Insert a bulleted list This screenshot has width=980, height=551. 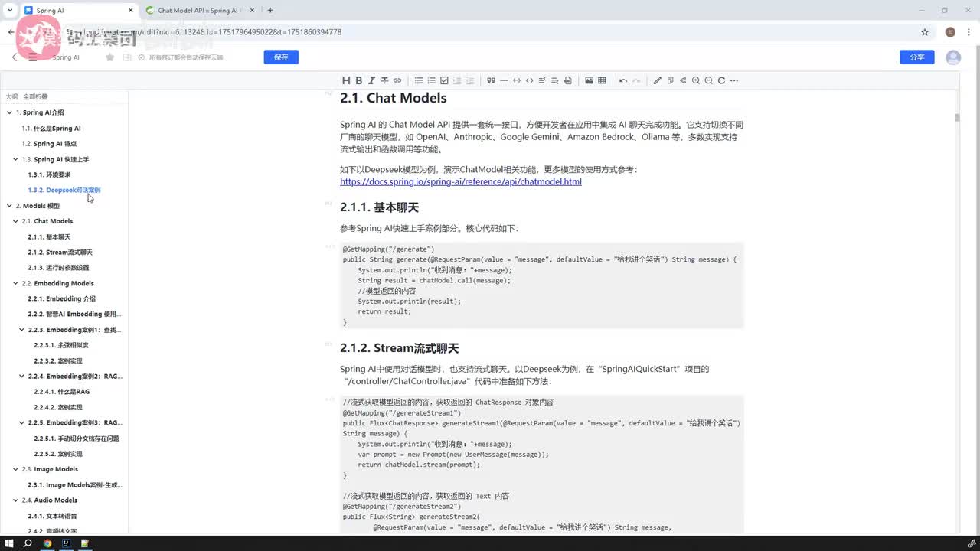pyautogui.click(x=419, y=80)
